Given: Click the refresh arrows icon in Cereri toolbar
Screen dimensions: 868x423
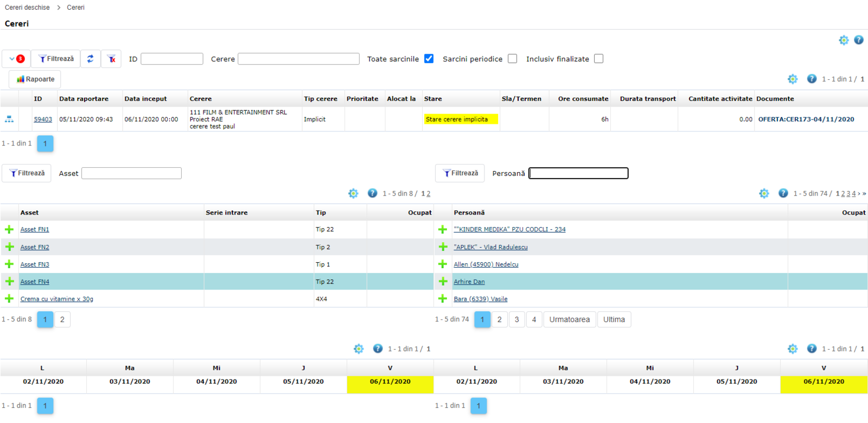Looking at the screenshot, I should [x=90, y=59].
